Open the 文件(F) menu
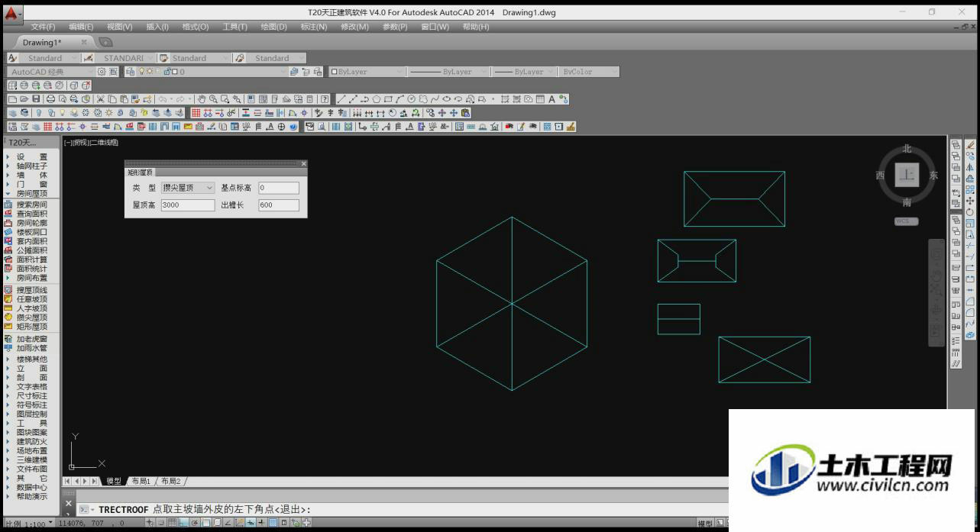 43,27
